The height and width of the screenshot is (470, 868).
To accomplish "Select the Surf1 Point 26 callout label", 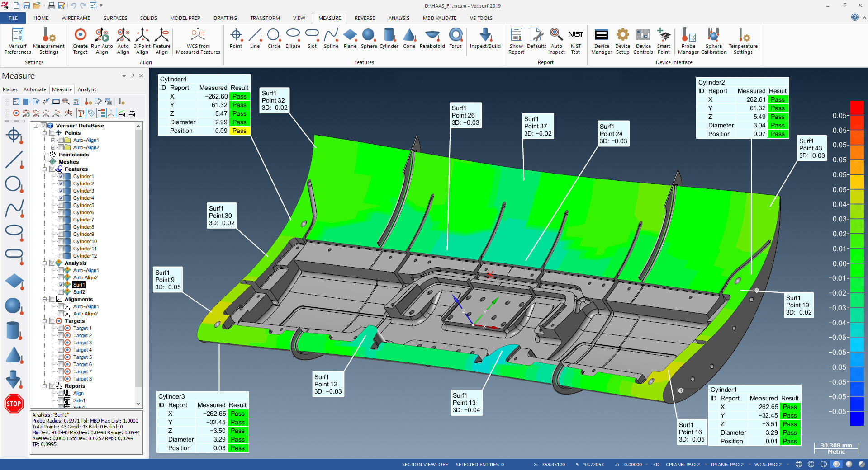I will click(465, 115).
